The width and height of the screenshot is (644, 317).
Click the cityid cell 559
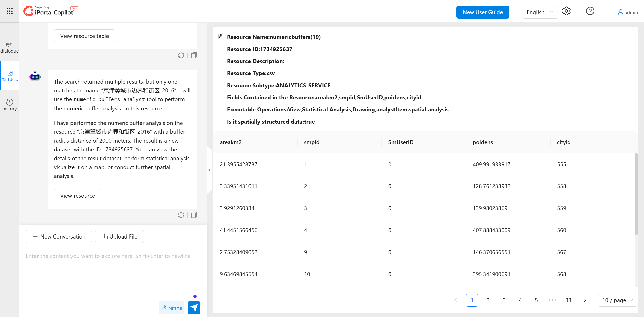click(x=561, y=208)
